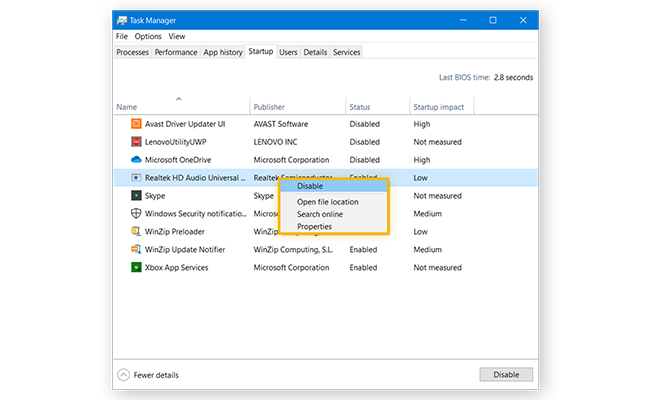Viewport: 650px width, 400px height.
Task: Choose Disable in the context menu
Action: tap(334, 186)
